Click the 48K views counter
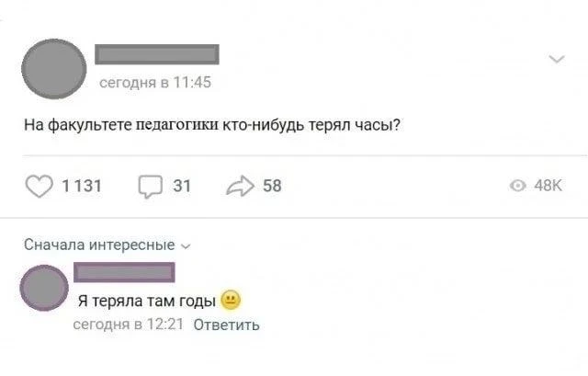 pos(548,187)
